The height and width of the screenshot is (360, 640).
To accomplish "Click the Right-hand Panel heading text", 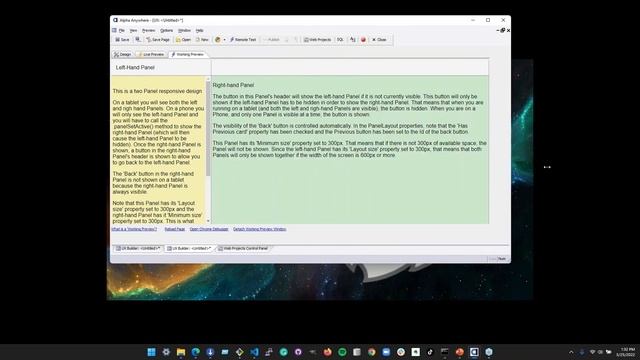I will 233,85.
